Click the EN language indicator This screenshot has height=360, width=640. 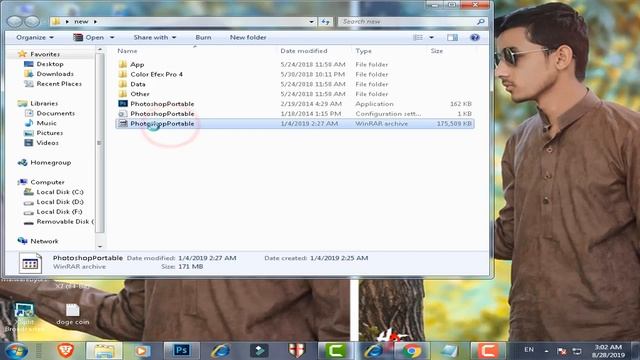(529, 350)
